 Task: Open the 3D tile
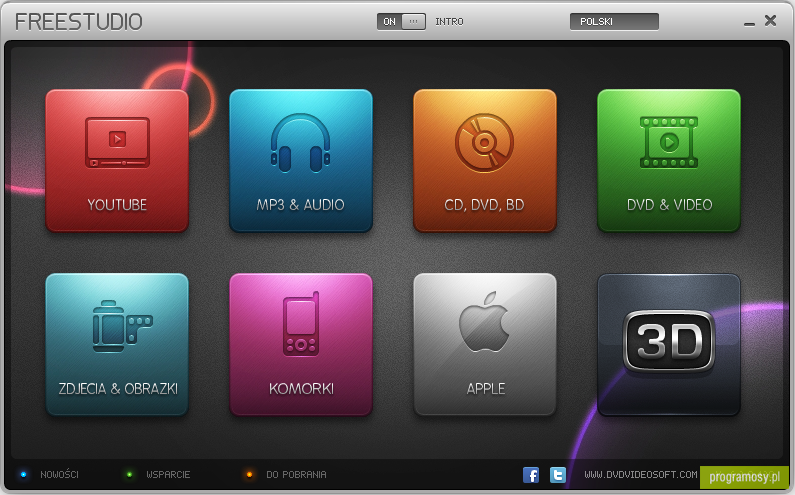(669, 344)
